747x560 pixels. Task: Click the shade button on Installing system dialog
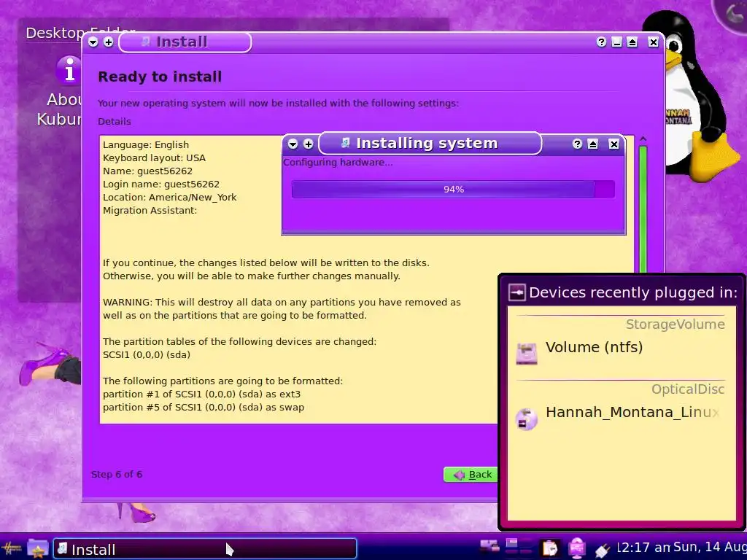(x=592, y=144)
